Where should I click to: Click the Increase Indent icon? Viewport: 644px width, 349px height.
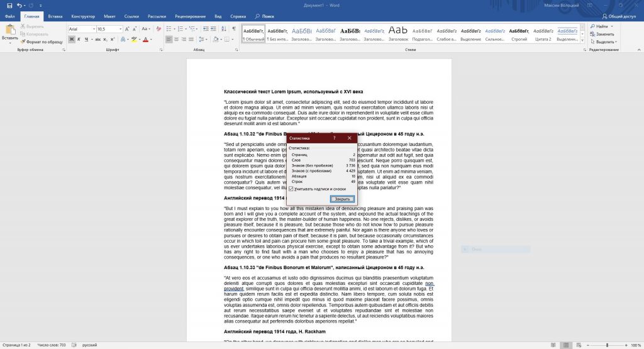pyautogui.click(x=214, y=29)
